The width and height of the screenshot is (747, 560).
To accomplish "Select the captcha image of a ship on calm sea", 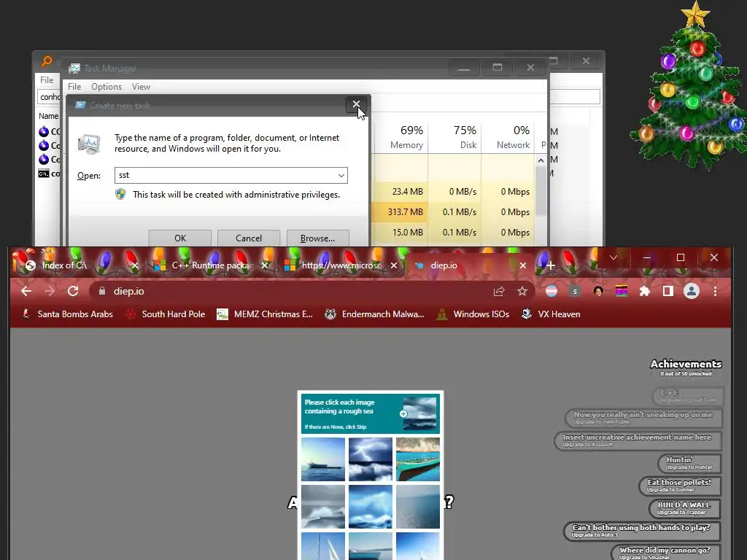I will pos(323,459).
